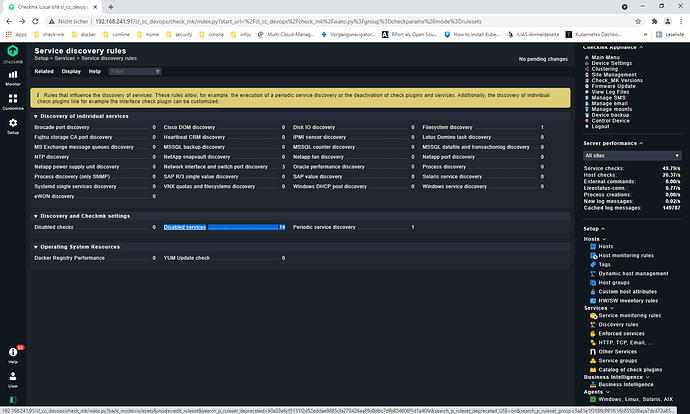Open YUM Update check ruleset
Image resolution: width=690 pixels, height=414 pixels.
(x=187, y=258)
